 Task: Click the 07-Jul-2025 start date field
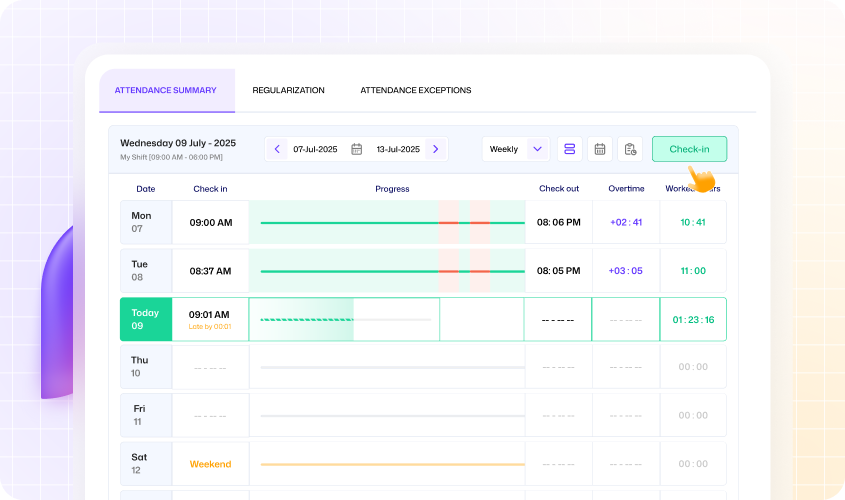click(x=315, y=149)
